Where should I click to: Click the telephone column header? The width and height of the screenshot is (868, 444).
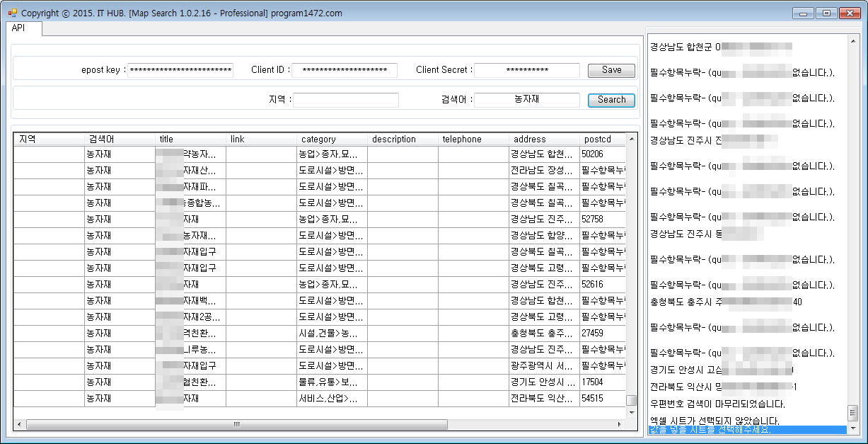(473, 140)
